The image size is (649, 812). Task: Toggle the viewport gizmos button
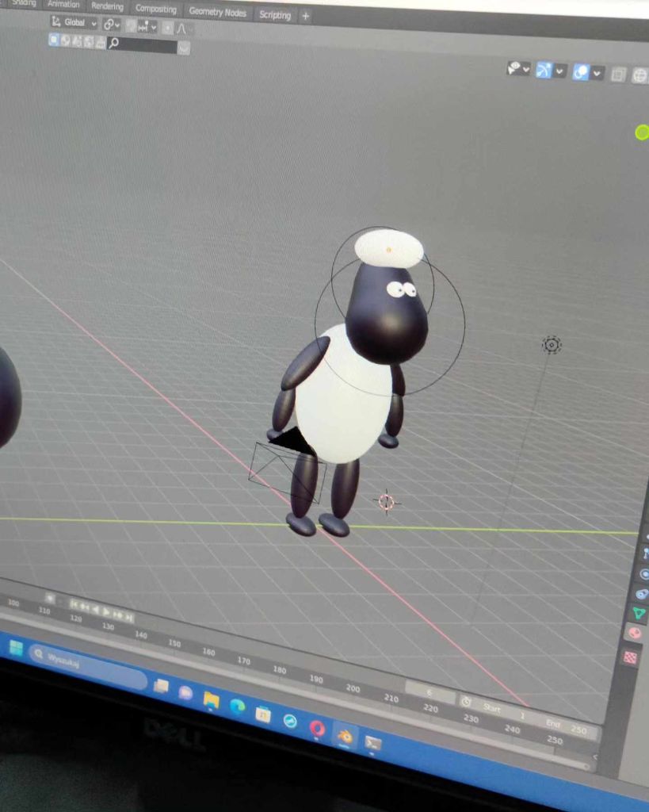click(544, 70)
